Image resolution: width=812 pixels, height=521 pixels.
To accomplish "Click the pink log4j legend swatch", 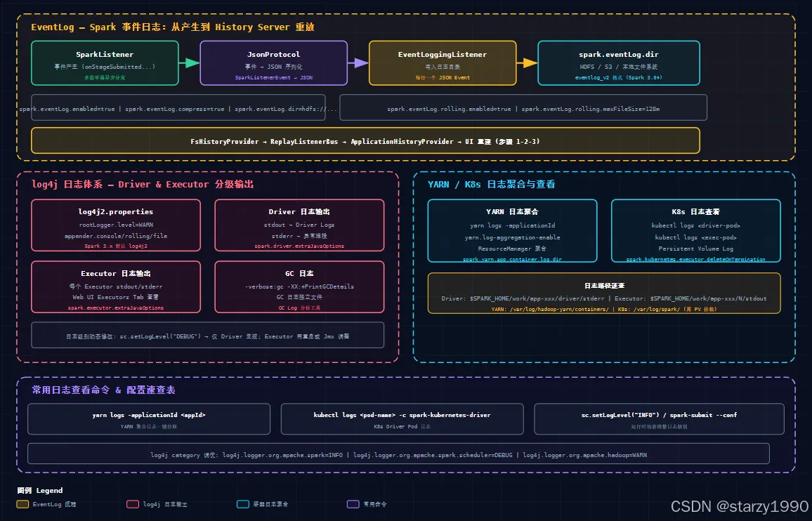I will (133, 504).
